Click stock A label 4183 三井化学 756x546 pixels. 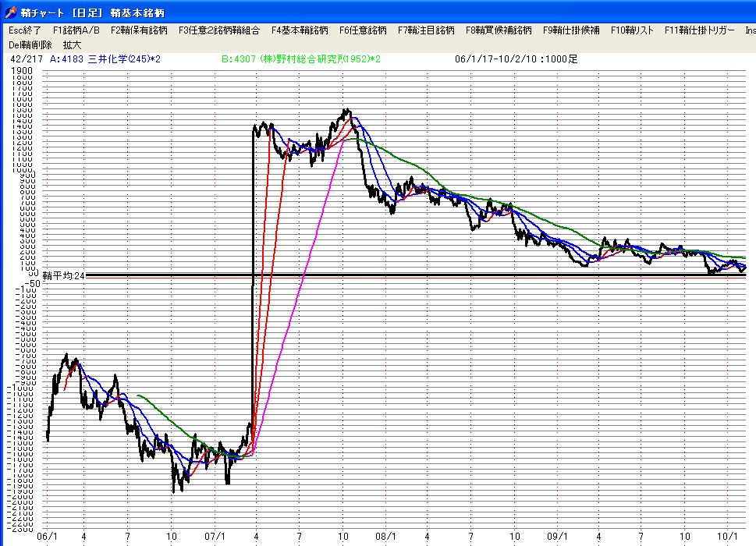tap(105, 58)
